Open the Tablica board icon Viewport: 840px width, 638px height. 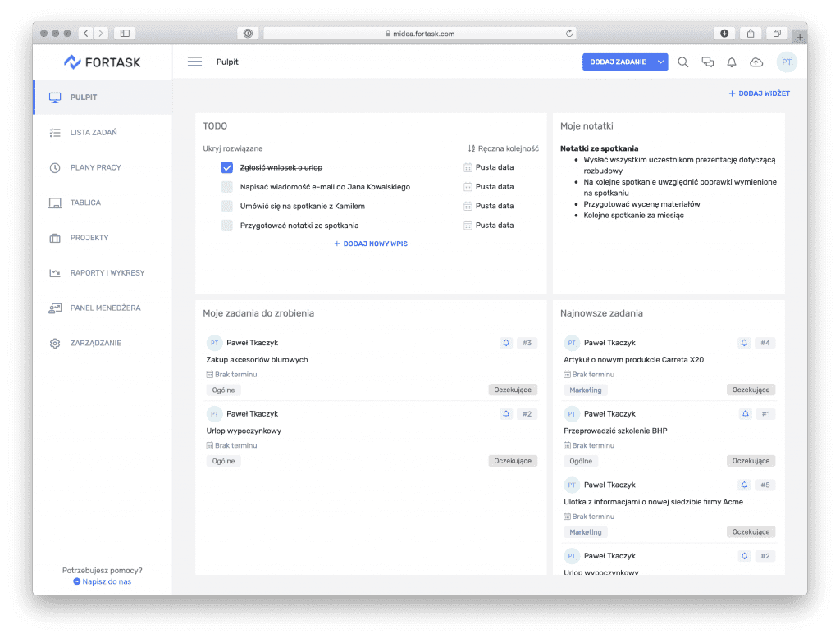pyautogui.click(x=52, y=203)
